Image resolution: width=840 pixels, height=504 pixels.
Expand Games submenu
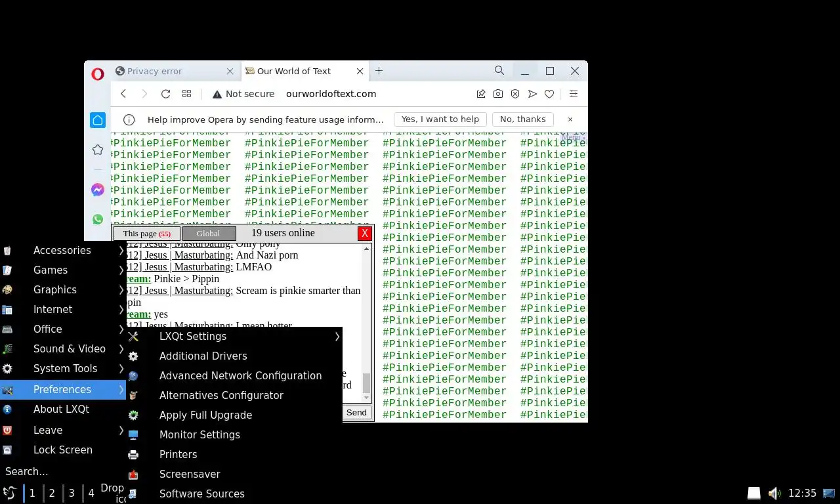(x=63, y=270)
